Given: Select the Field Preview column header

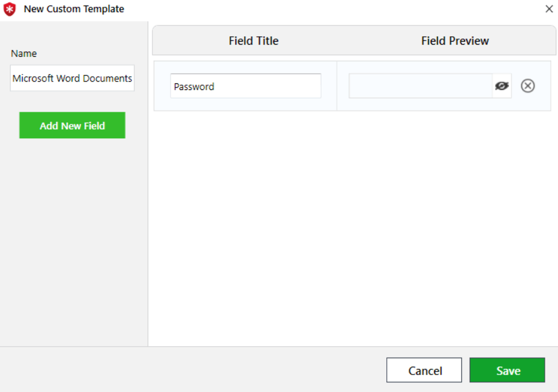Looking at the screenshot, I should [x=455, y=41].
